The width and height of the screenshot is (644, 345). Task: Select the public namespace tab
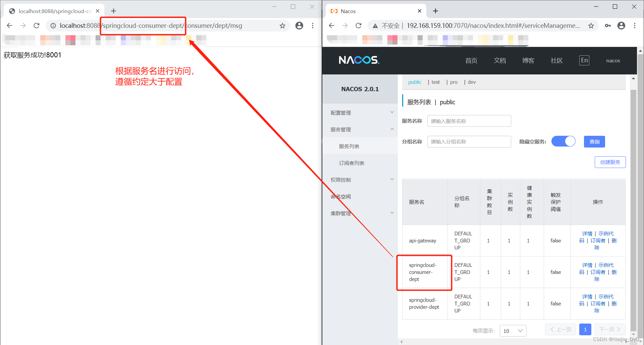point(415,82)
